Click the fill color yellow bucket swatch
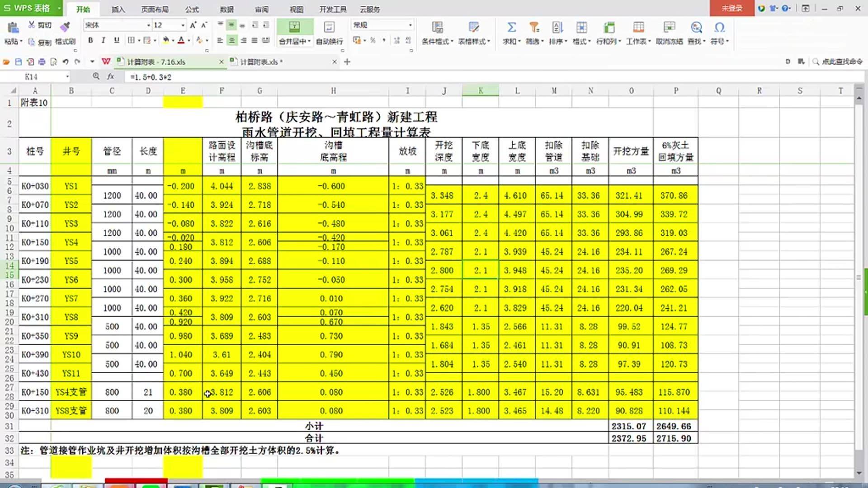The image size is (868, 488). coord(166,41)
